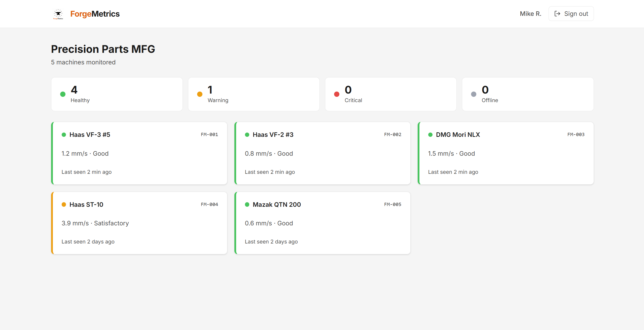Viewport: 644px width, 330px height.
Task: Click the logout arrow icon in Sign out button
Action: click(557, 14)
